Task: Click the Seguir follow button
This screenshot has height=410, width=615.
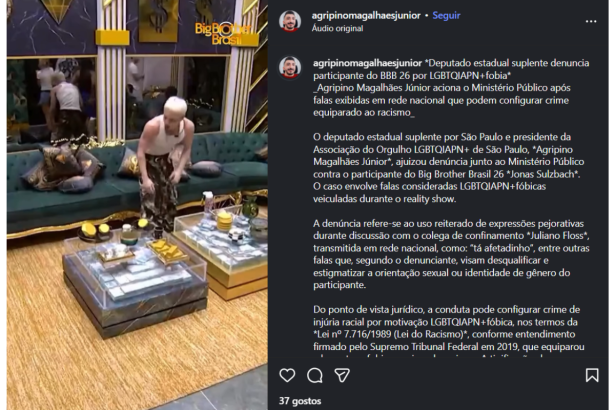Action: [446, 16]
